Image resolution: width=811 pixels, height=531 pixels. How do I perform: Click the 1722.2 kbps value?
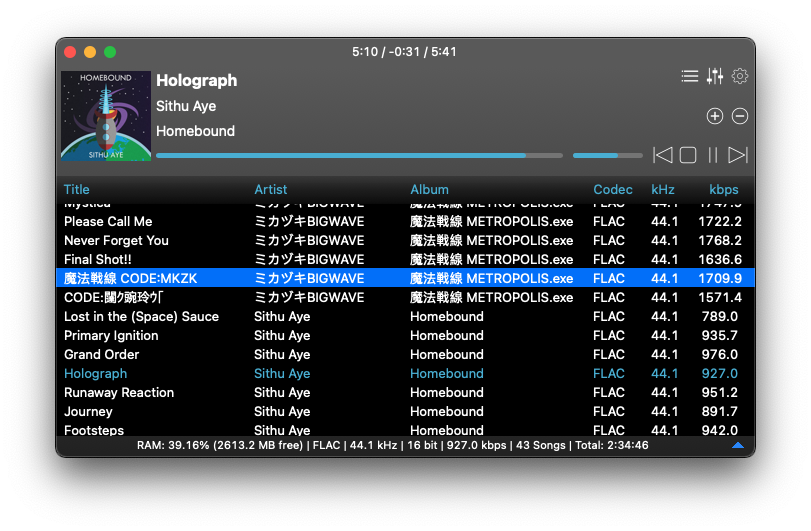(x=720, y=221)
